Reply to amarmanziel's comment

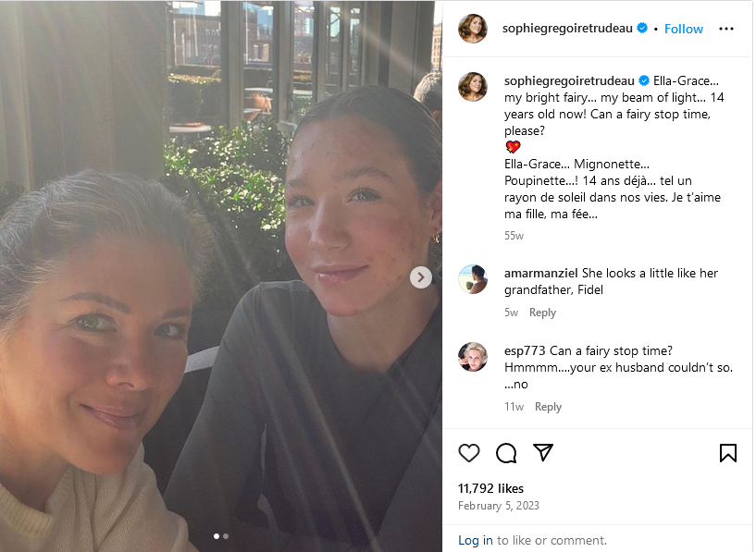pos(542,313)
